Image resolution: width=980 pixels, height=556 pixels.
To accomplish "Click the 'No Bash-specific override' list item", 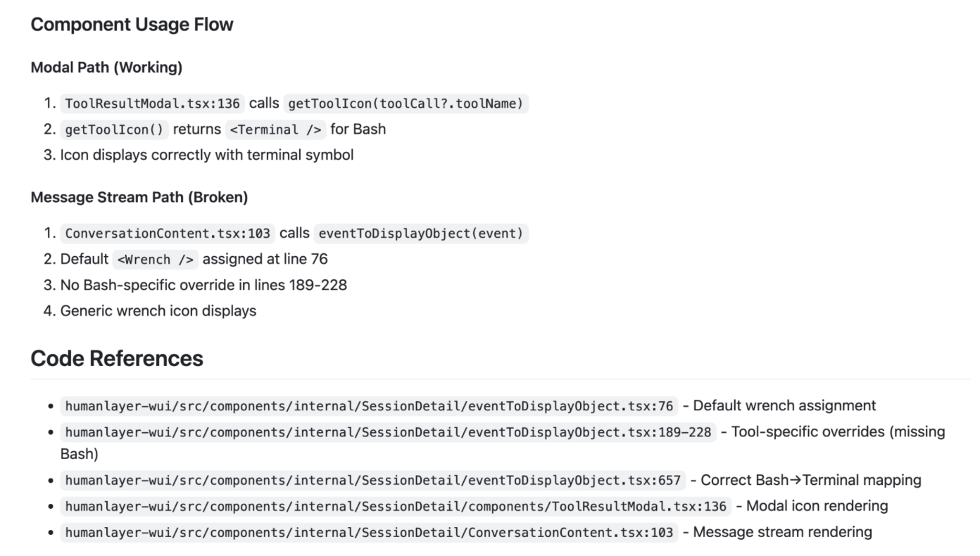I will point(203,285).
